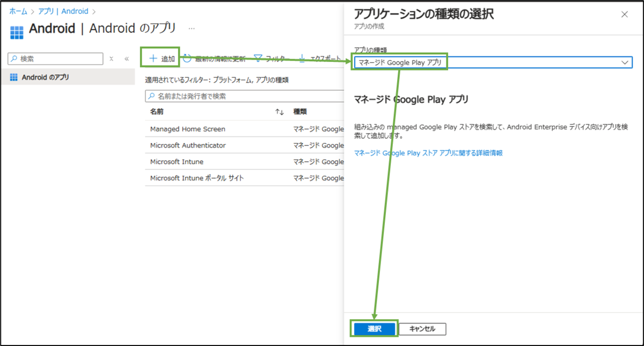The height and width of the screenshot is (346, 644).
Task: Click the sidebar 検索 search field
Action: [56, 59]
